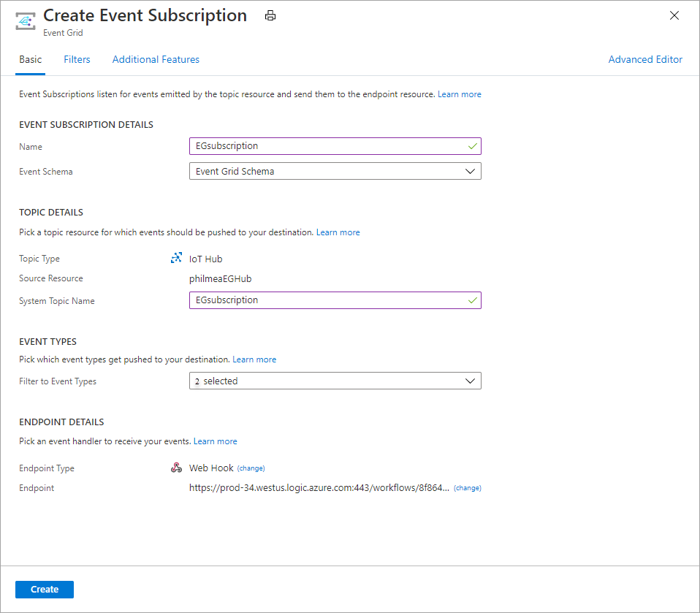Expand the Event Schema dropdown

point(335,172)
